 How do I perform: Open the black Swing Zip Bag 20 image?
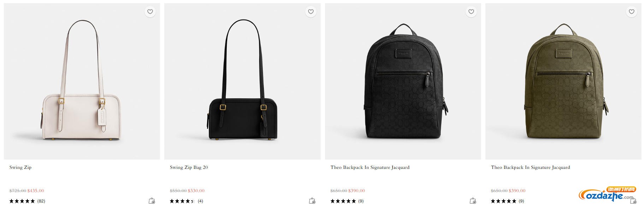(242, 81)
